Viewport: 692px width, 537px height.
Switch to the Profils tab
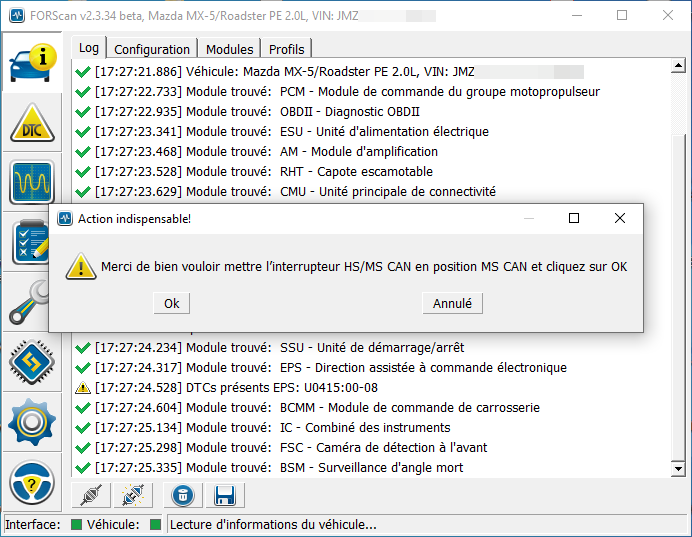tap(286, 49)
